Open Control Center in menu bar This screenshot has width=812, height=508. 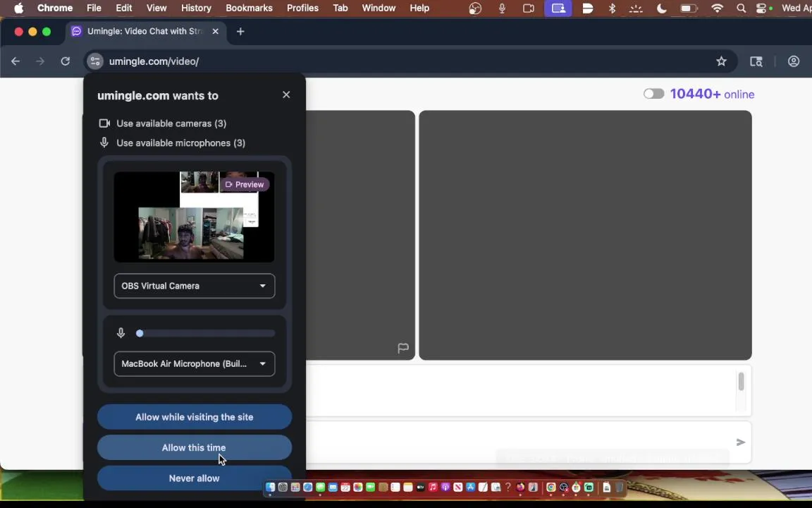click(762, 8)
